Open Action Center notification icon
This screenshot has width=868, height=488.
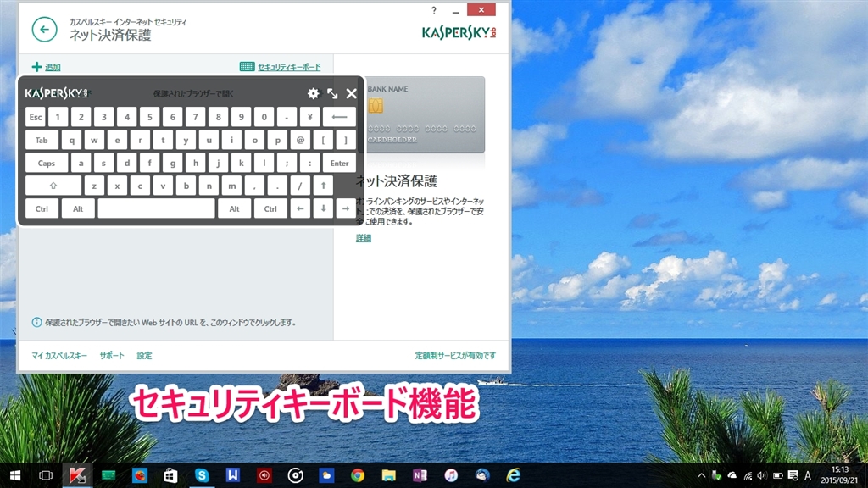click(793, 476)
